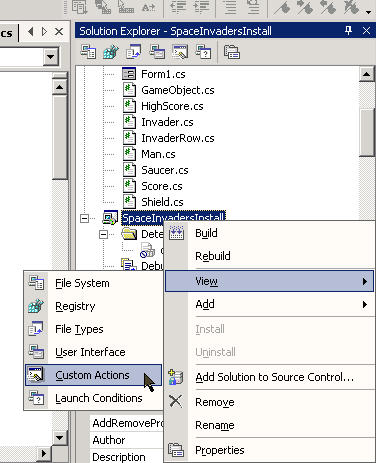Select the Description property row

[x=127, y=456]
